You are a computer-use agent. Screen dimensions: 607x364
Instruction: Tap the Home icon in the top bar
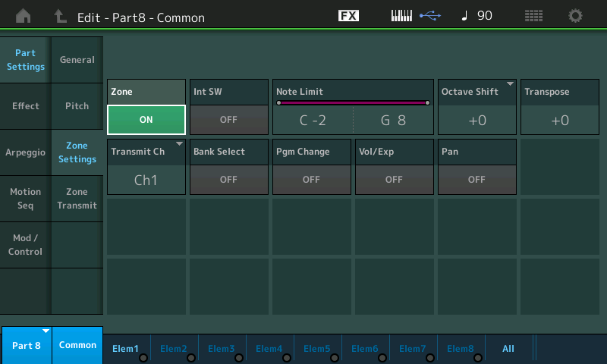24,15
